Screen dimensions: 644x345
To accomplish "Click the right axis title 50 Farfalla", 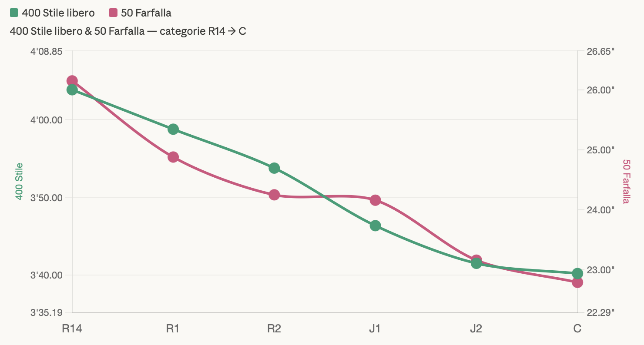I will 626,182.
